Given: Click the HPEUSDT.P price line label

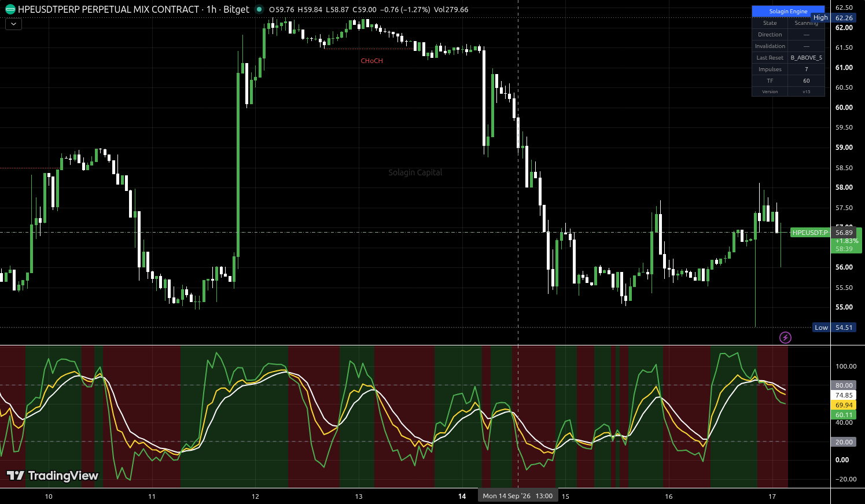Looking at the screenshot, I should 810,233.
